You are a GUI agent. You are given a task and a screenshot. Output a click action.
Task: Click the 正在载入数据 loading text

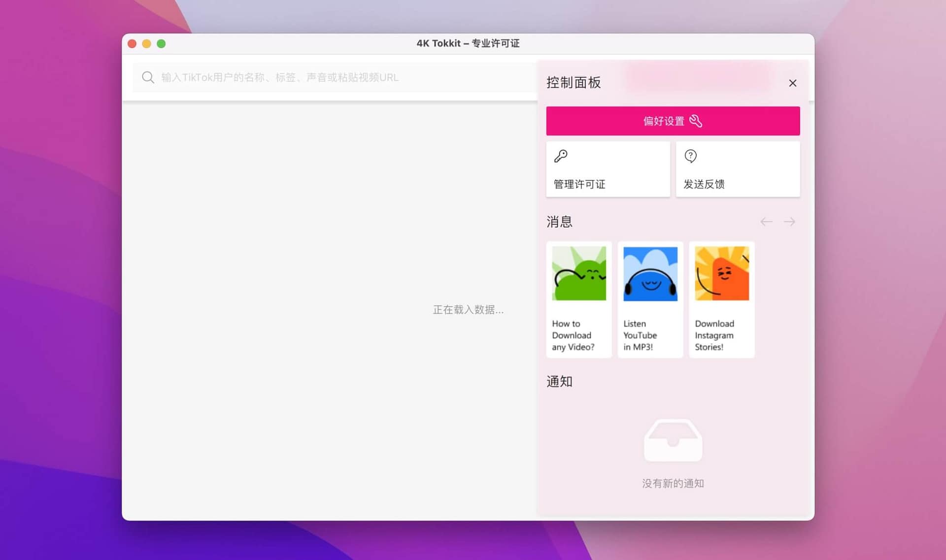[x=468, y=310]
